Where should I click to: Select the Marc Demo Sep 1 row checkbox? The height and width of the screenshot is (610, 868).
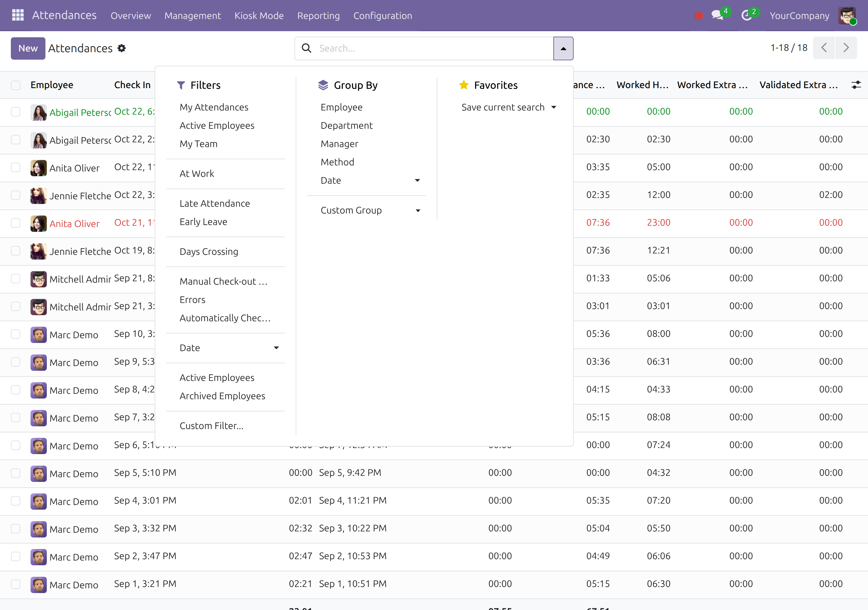pos(16,584)
